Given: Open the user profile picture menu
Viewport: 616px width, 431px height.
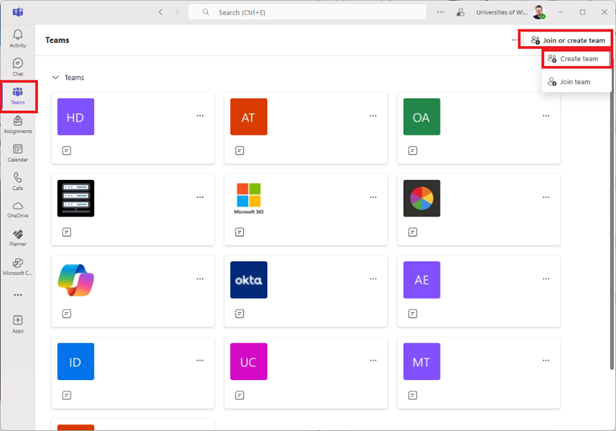Looking at the screenshot, I should click(x=539, y=12).
